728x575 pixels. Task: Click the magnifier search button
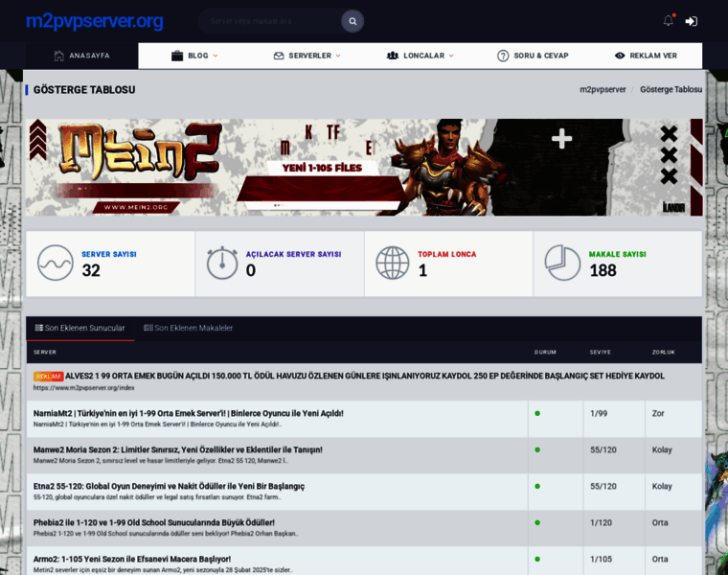[353, 21]
